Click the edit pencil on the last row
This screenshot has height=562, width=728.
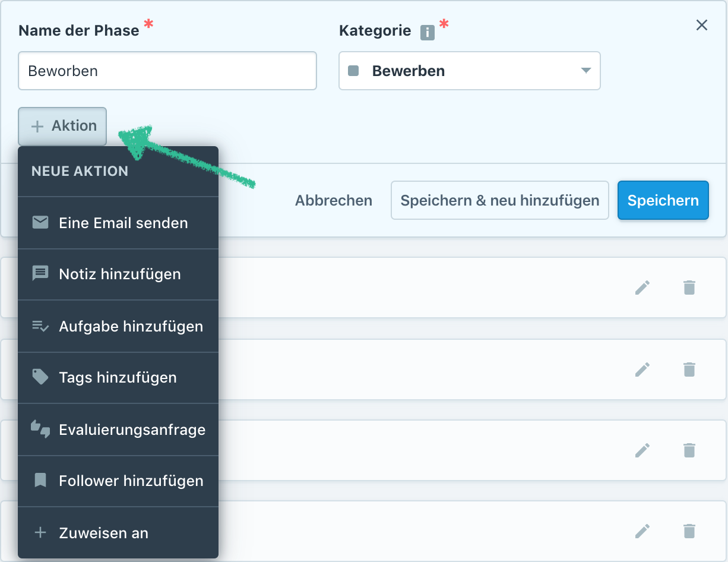tap(642, 531)
